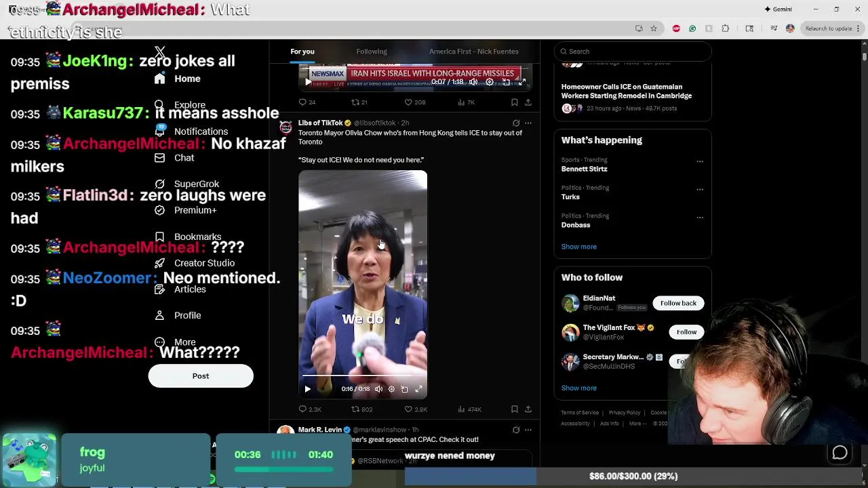
Task: Follow back ElidianNat
Action: pos(678,303)
